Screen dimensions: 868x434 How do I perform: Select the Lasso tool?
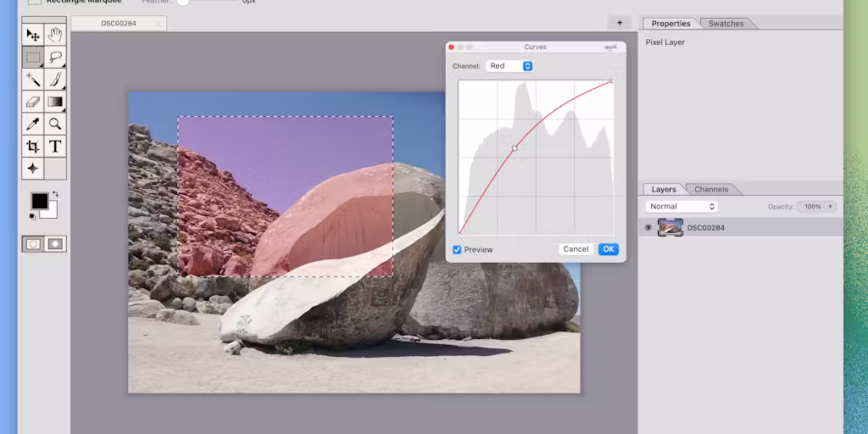tap(55, 58)
